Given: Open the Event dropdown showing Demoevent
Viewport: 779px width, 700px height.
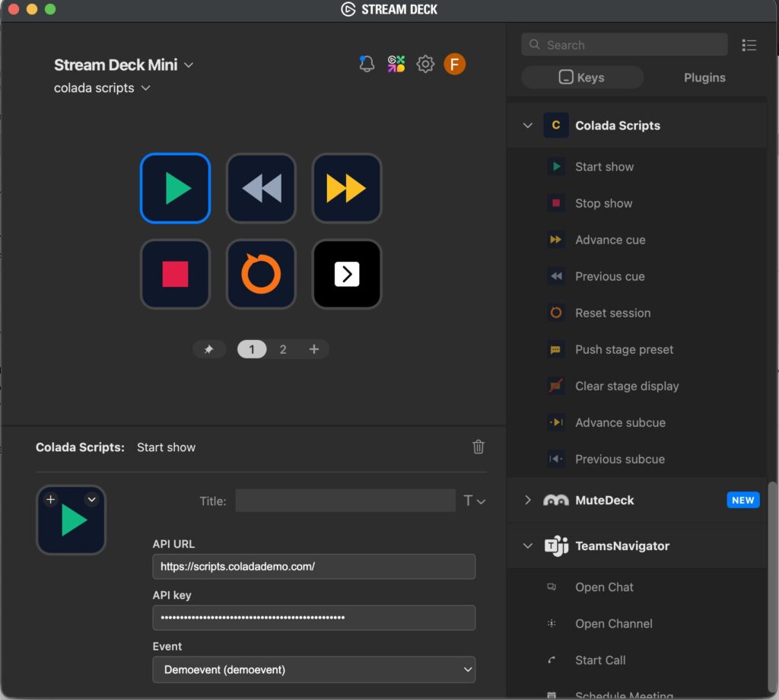Looking at the screenshot, I should (x=314, y=670).
